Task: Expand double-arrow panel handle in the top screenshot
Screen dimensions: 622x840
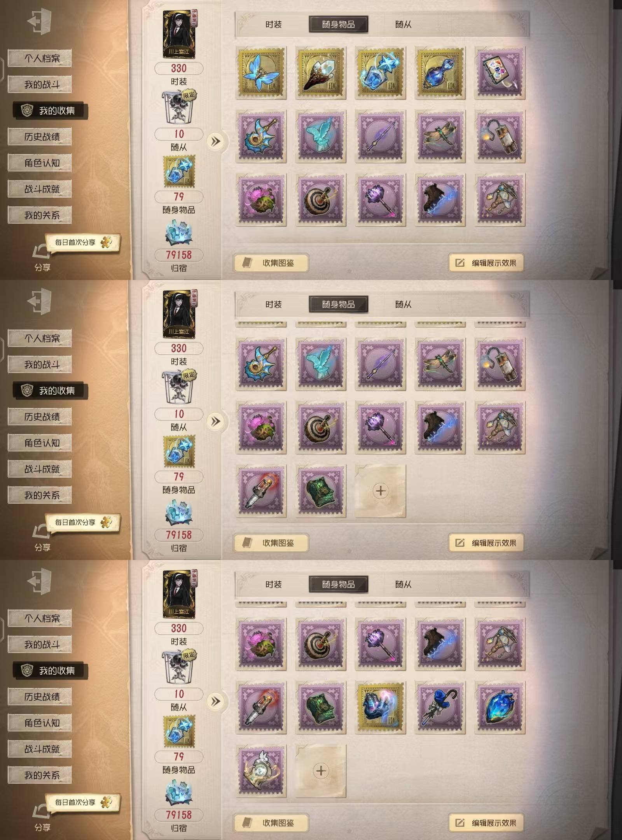Action: click(x=216, y=142)
